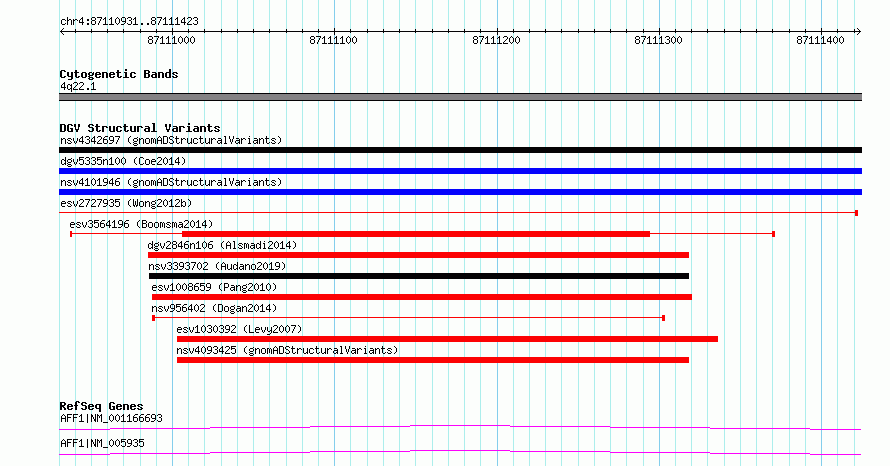Click the blue dgv5335n100 variant bar
The height and width of the screenshot is (466, 890).
460,171
